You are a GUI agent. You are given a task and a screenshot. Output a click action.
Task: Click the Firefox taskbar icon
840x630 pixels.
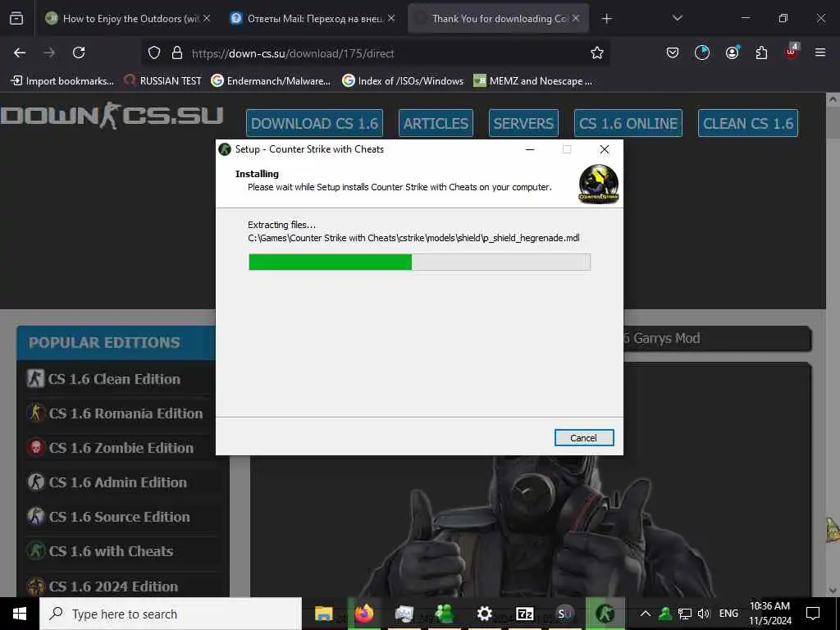click(363, 614)
